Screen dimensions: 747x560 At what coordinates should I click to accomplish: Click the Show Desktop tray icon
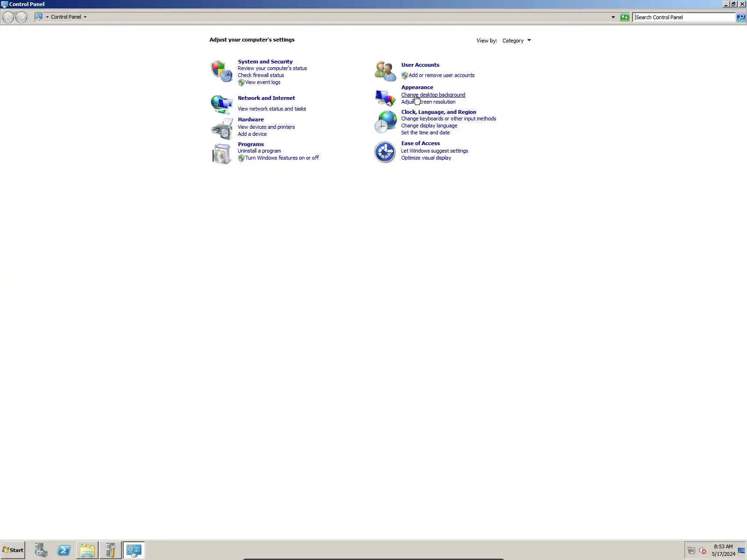click(741, 551)
